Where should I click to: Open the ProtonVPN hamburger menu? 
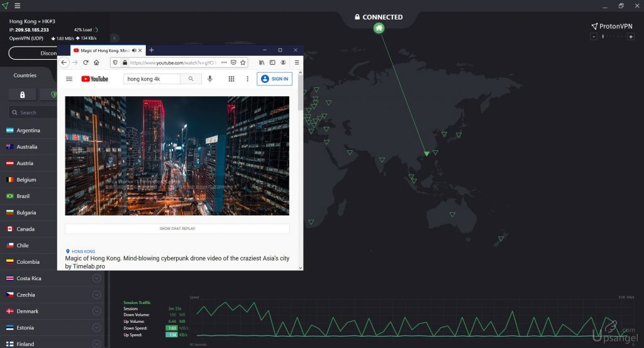17,6
